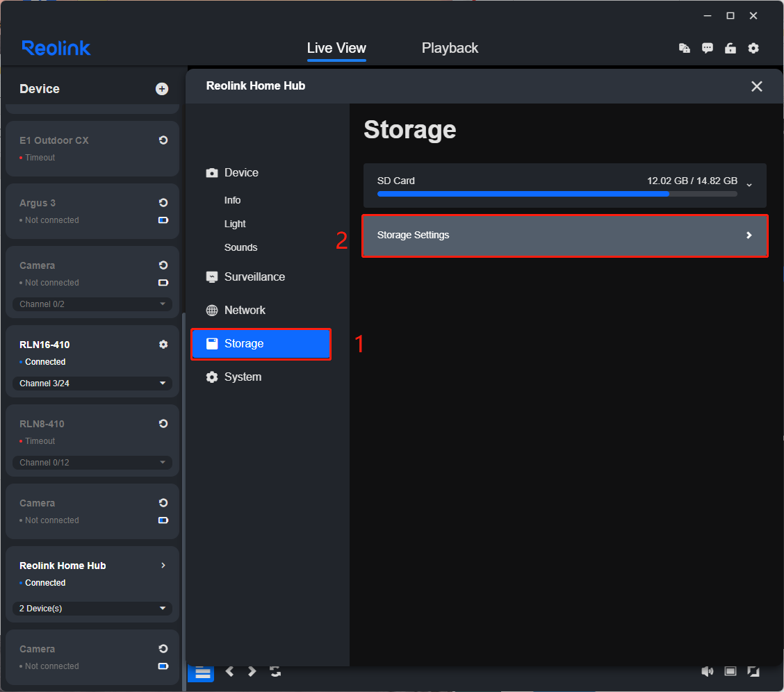Retry connection for E1 Outdoor CX

[163, 140]
